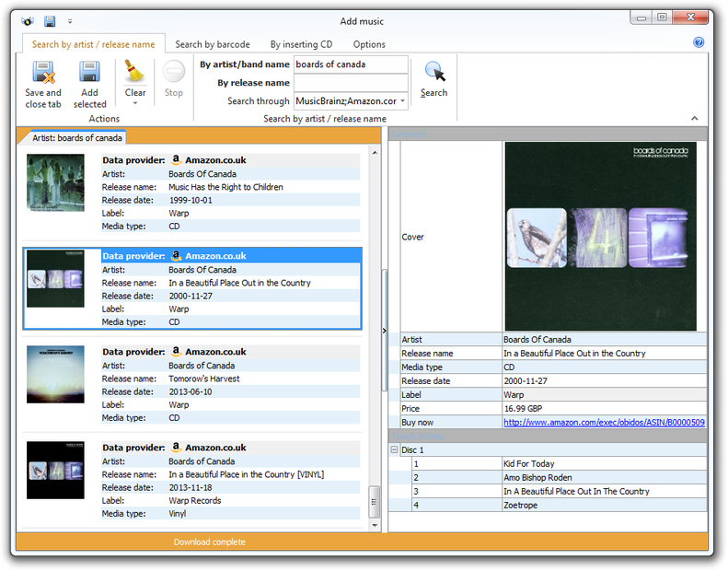
Task: Open the quick access toolbar dropdown arrow
Action: [x=70, y=21]
